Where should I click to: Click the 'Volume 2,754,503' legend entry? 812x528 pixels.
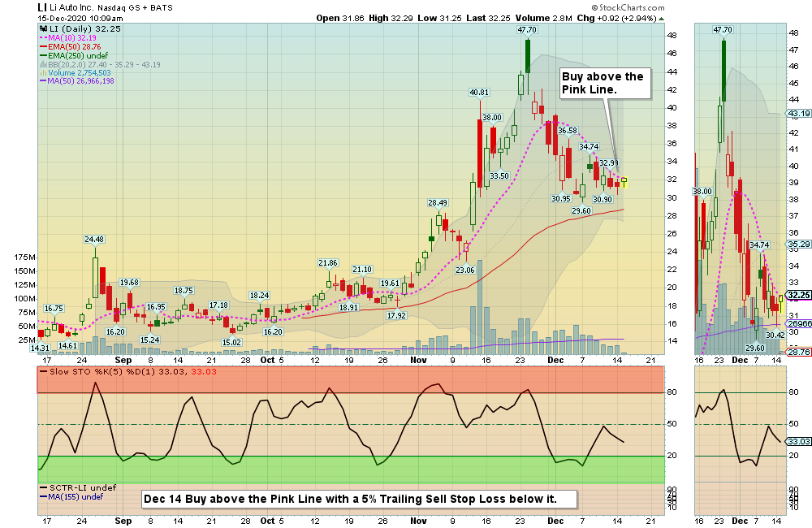[x=76, y=72]
